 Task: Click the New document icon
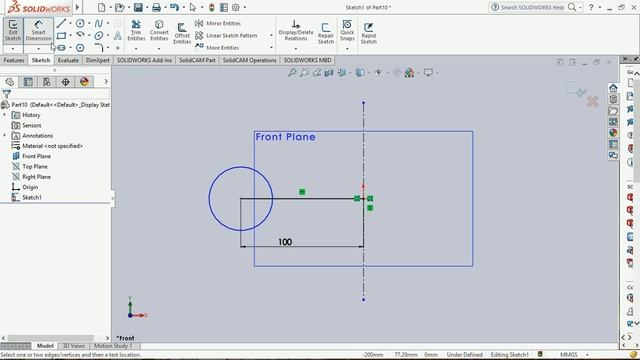(x=102, y=7)
